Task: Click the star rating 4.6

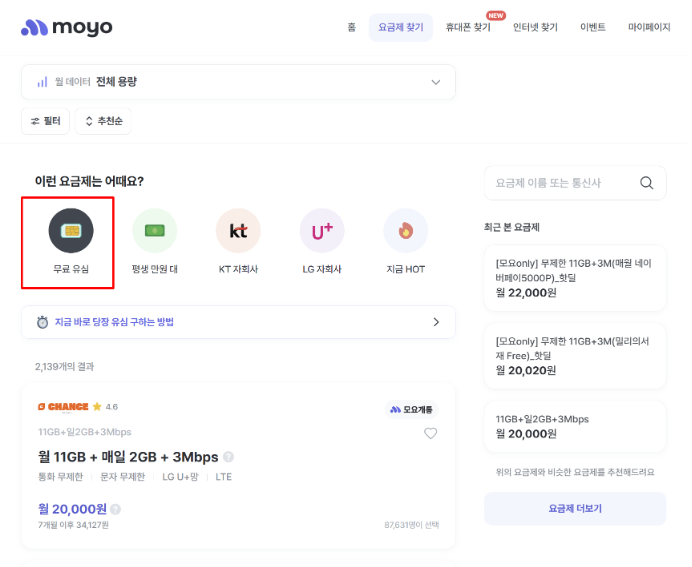Action: 105,407
